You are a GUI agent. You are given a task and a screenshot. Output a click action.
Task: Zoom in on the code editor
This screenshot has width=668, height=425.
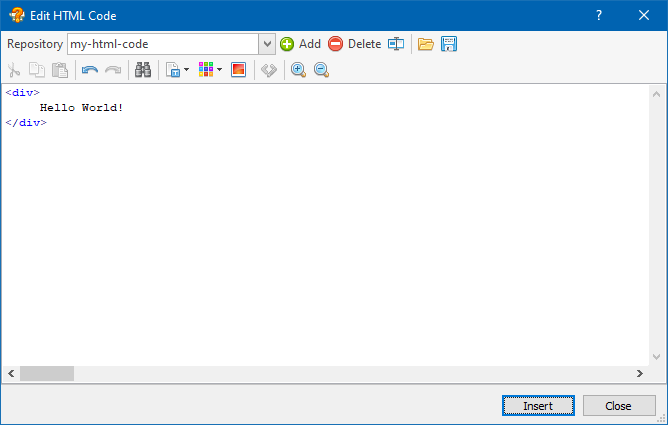tap(298, 70)
